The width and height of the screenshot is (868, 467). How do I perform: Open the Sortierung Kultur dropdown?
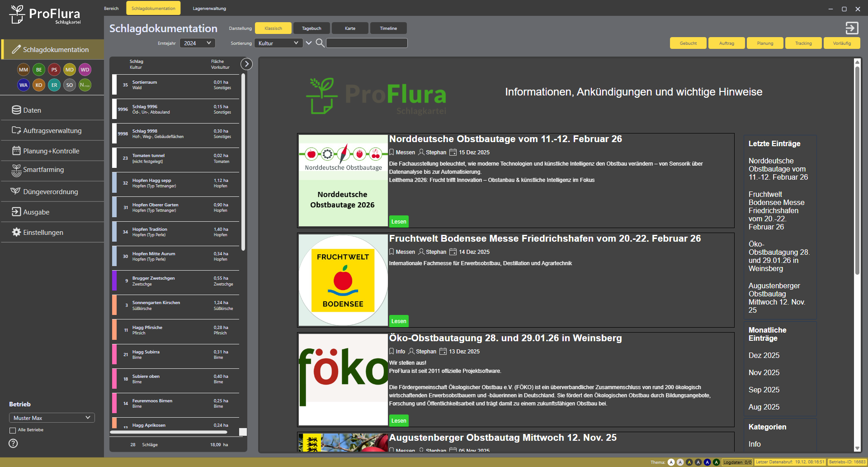click(x=278, y=43)
